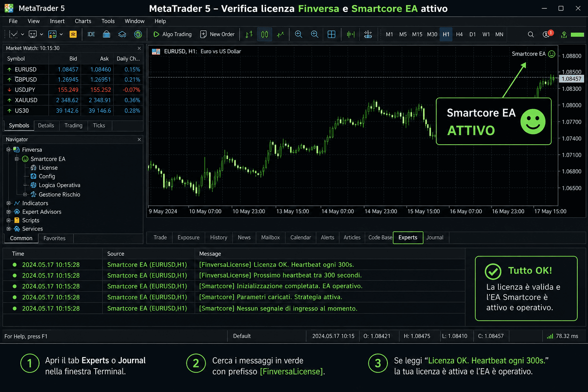Expand the Indicators tree node

point(8,203)
